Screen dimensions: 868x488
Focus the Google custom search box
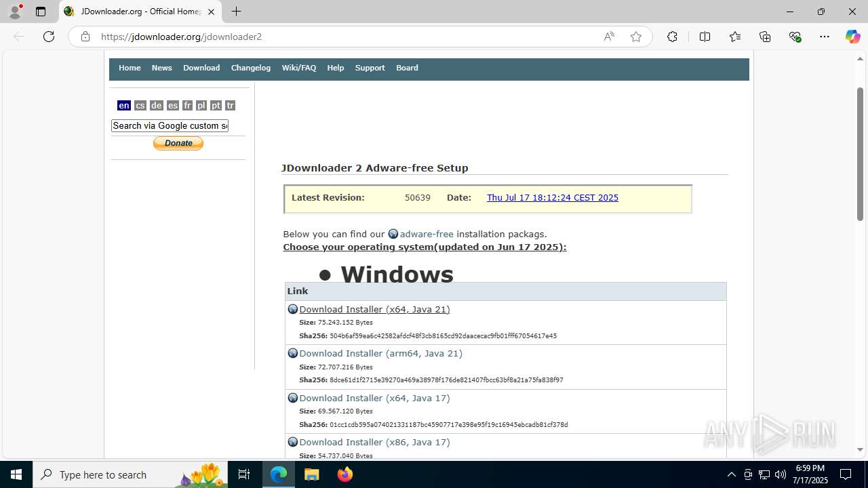coord(170,125)
